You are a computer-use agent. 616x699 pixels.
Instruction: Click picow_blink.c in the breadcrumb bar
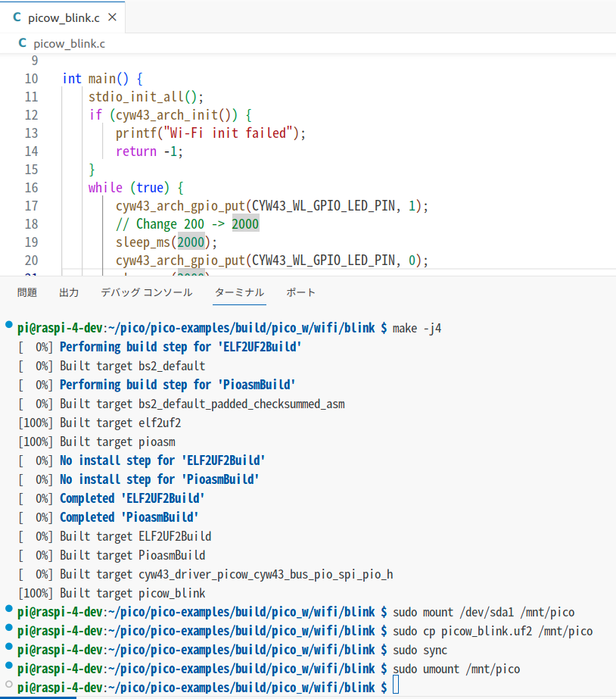coord(70,44)
